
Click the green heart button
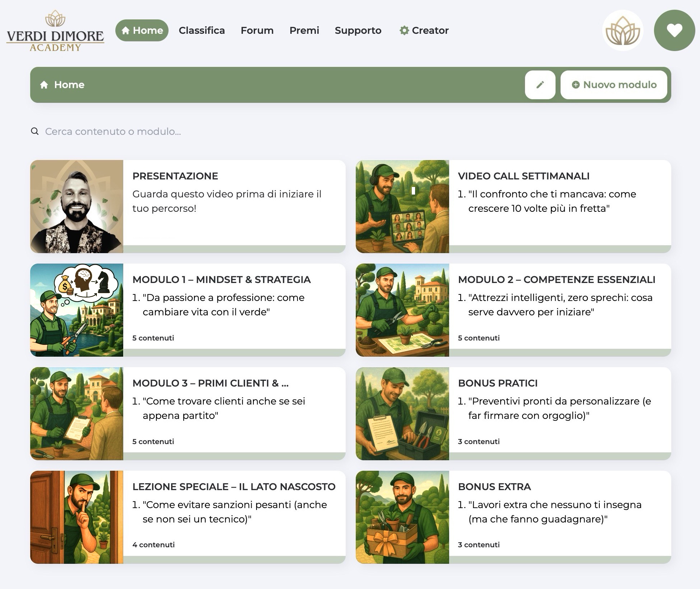click(x=674, y=31)
